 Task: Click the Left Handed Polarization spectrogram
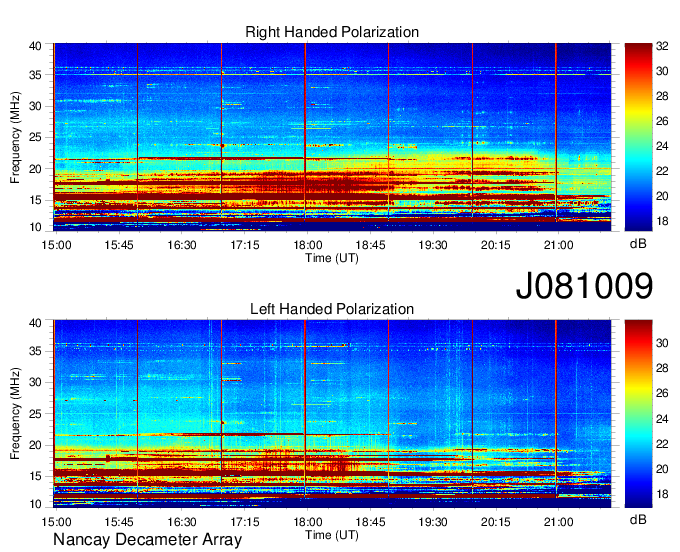[x=332, y=414]
